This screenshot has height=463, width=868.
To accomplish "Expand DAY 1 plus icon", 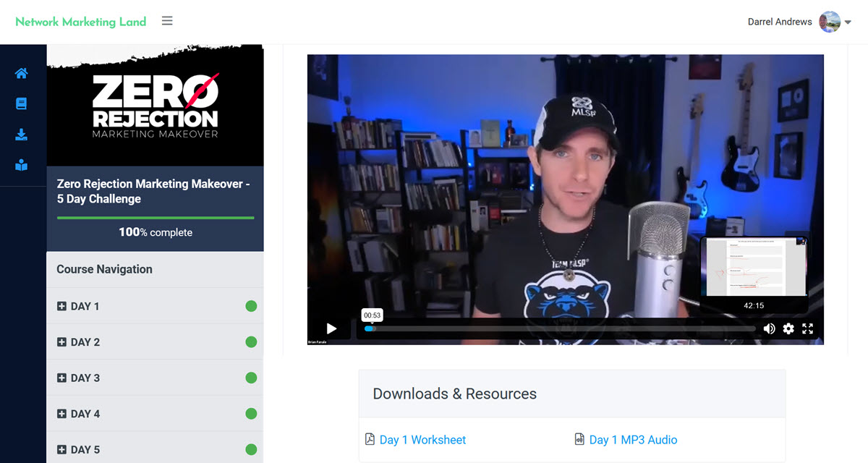I will pyautogui.click(x=61, y=306).
